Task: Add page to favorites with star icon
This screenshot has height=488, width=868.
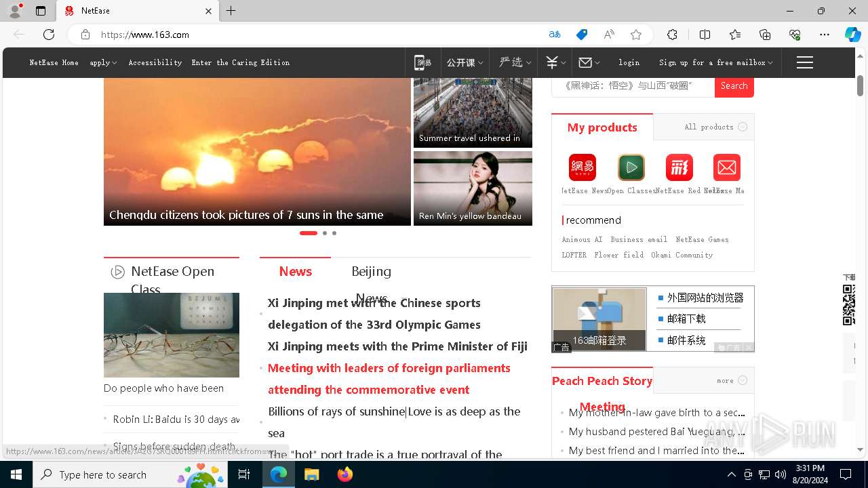Action: [635, 35]
